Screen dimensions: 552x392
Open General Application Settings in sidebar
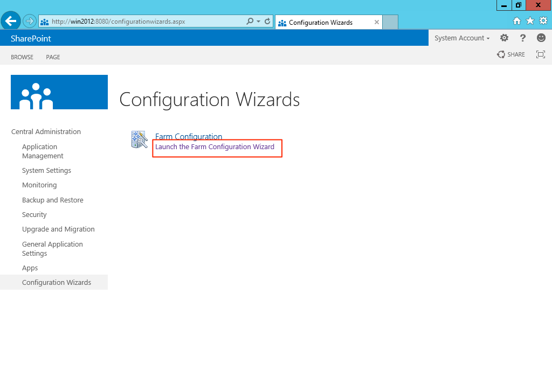(52, 249)
